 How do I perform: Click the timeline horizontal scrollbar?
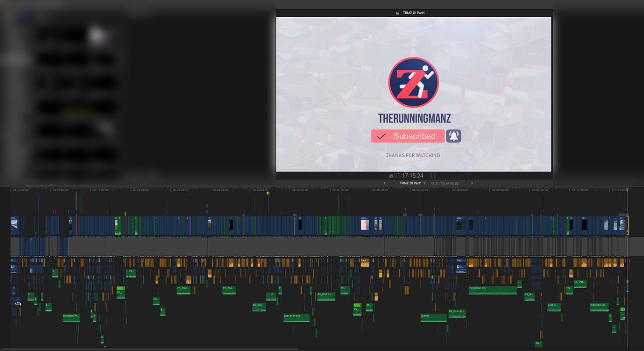point(149,349)
